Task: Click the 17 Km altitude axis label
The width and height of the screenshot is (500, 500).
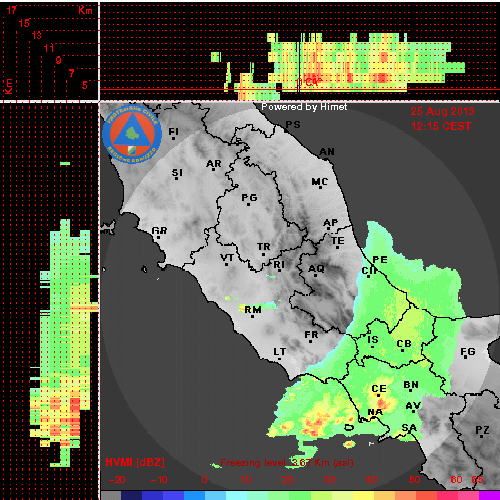Action: tap(12, 10)
